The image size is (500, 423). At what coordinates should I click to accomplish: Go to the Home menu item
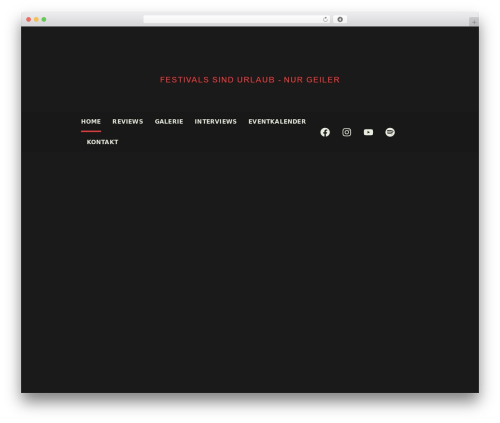tap(91, 122)
